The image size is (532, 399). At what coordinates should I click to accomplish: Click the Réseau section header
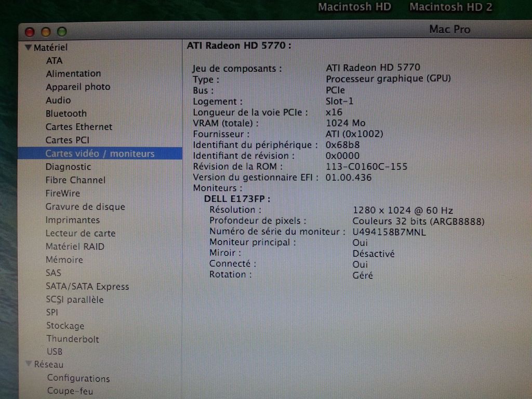tap(49, 364)
